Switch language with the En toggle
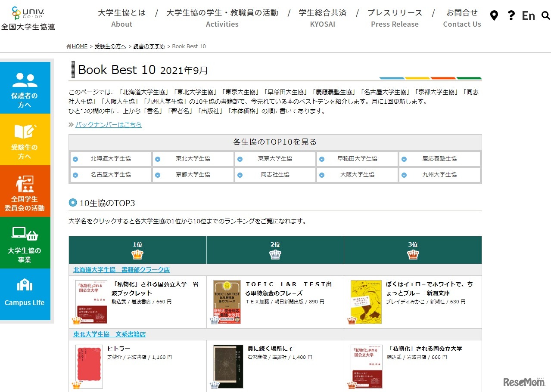 pos(528,15)
